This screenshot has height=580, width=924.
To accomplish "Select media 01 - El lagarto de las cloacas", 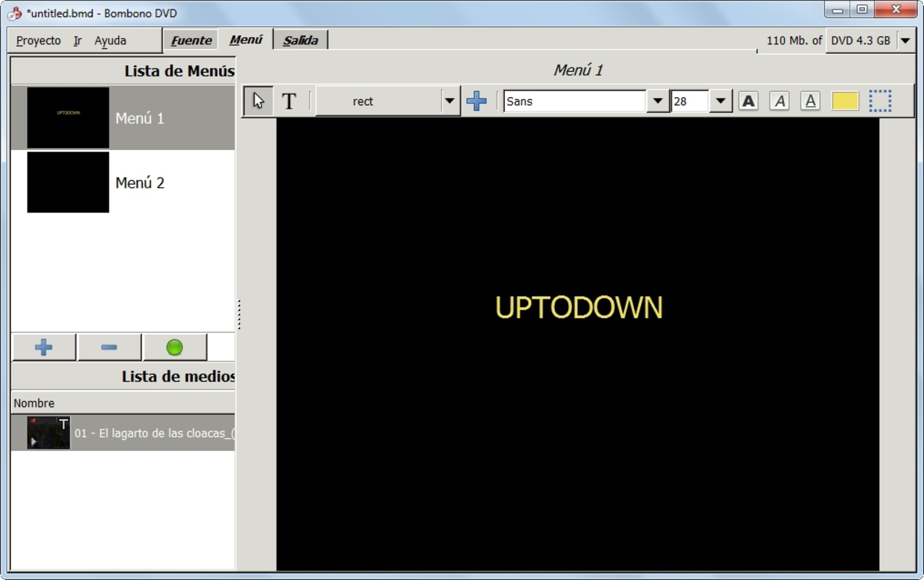I will pos(123,433).
